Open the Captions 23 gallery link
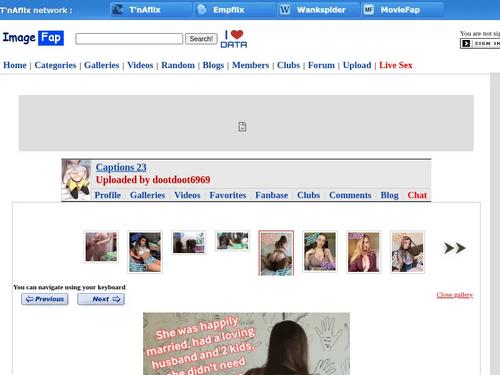 121,167
